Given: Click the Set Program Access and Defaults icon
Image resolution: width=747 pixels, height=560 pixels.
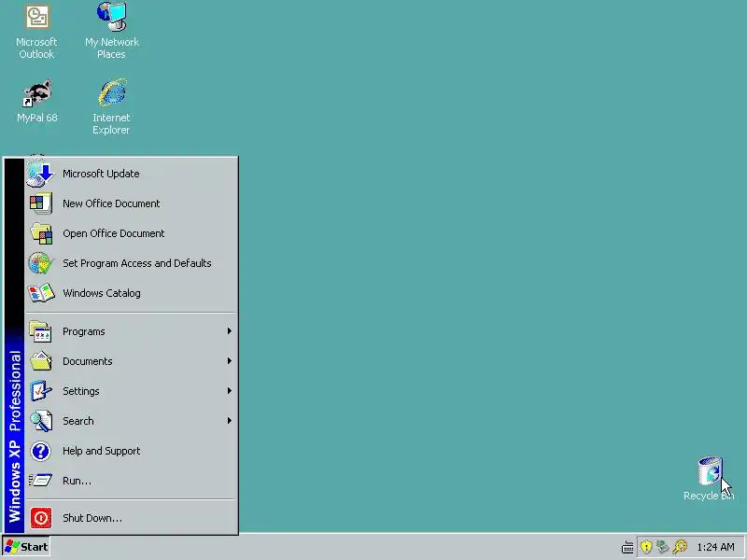Looking at the screenshot, I should pyautogui.click(x=40, y=263).
